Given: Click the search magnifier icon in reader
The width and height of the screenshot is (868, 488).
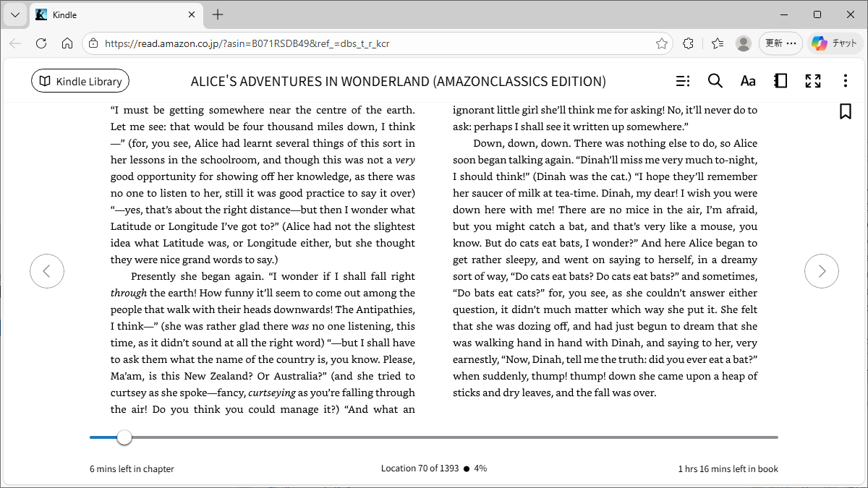Looking at the screenshot, I should 715,81.
